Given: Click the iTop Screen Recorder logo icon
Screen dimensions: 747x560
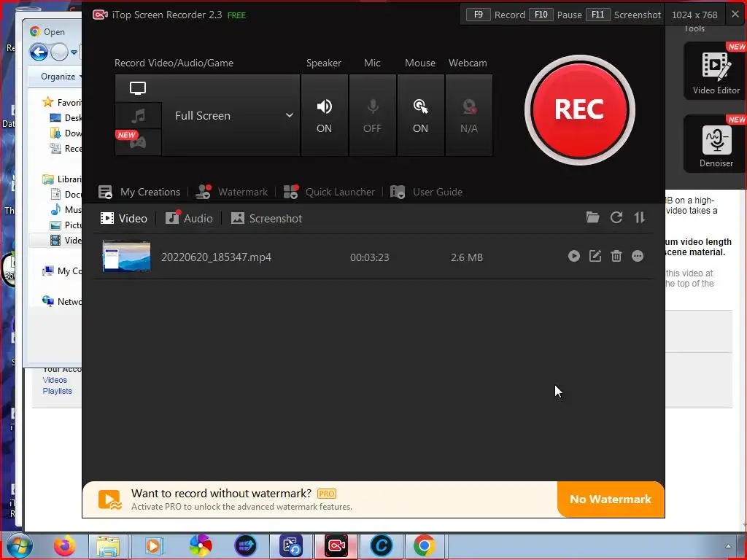Looking at the screenshot, I should (x=100, y=15).
